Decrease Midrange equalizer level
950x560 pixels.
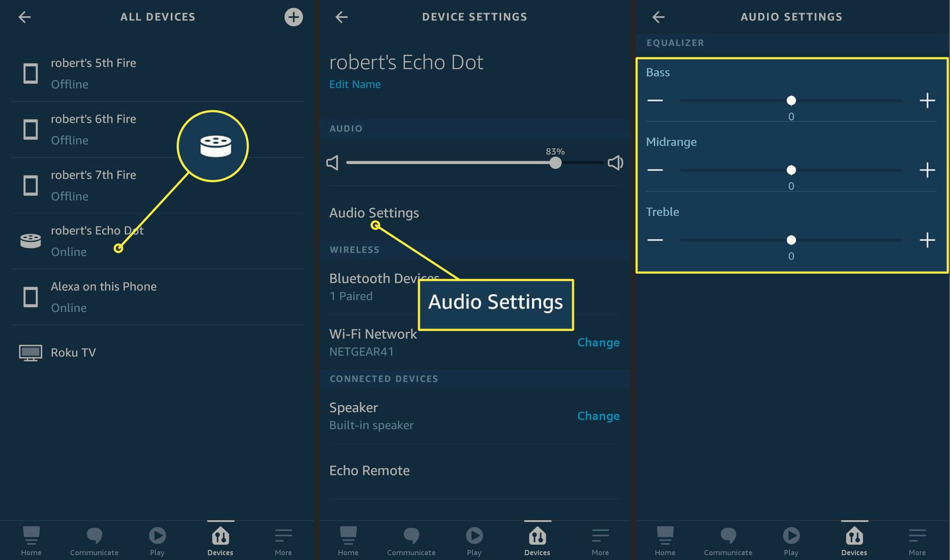coord(655,170)
